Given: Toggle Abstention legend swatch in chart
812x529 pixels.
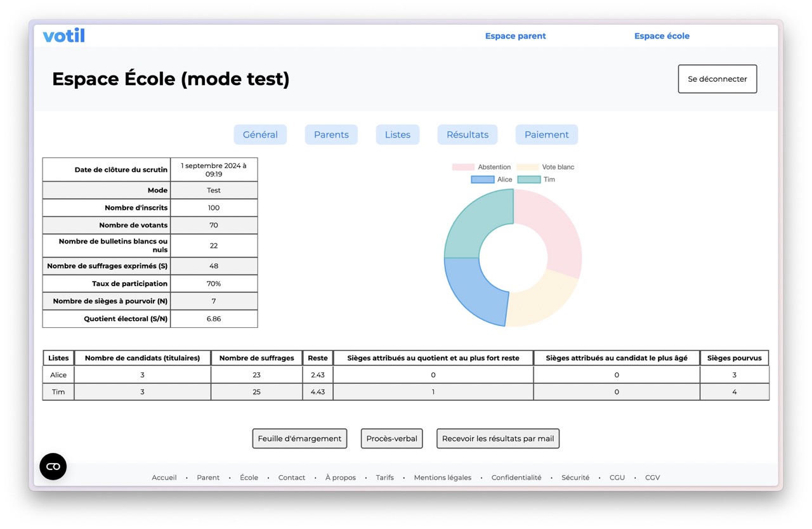Looking at the screenshot, I should tap(463, 167).
